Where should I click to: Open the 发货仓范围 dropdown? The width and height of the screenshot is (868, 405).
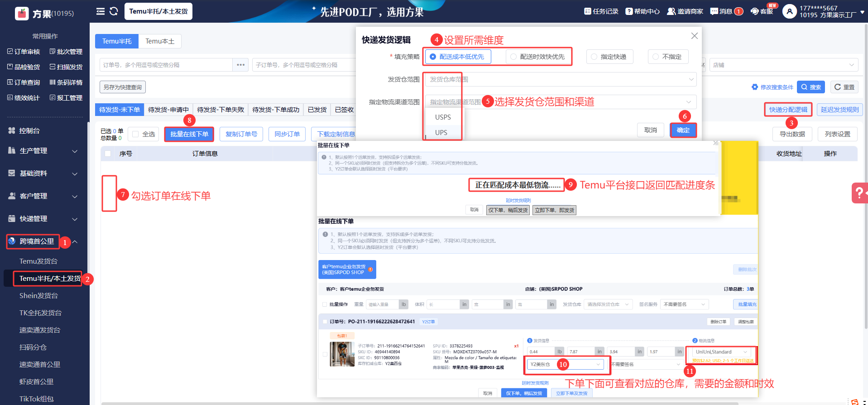coord(561,79)
